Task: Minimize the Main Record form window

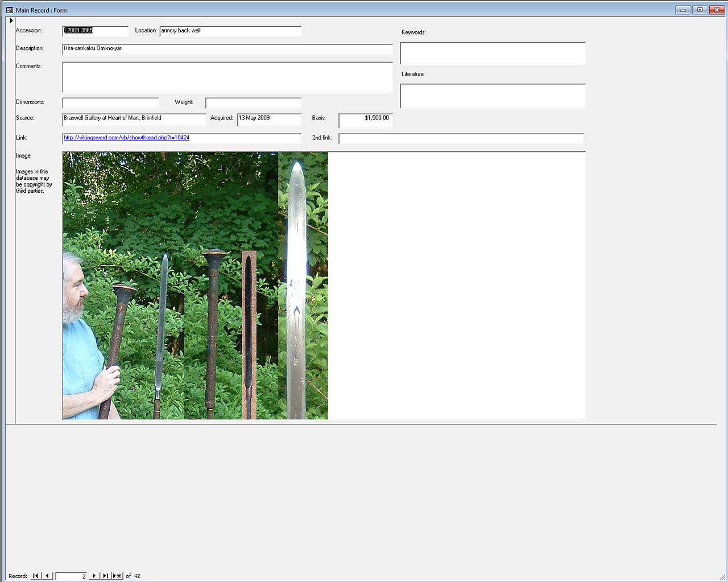Action: [x=684, y=10]
